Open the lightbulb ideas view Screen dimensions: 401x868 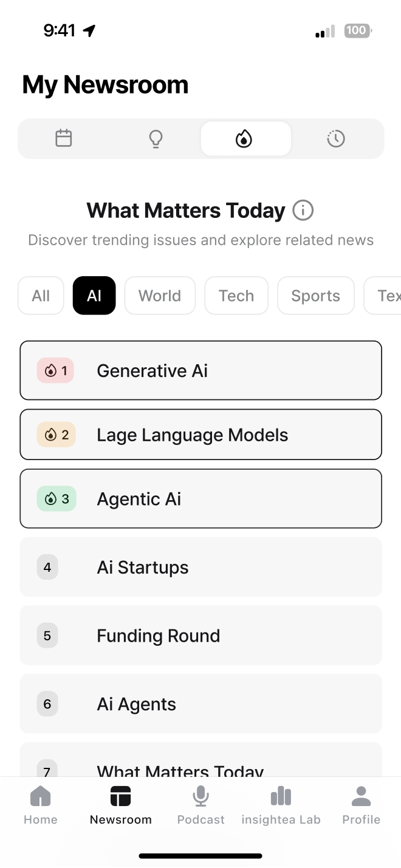(156, 138)
